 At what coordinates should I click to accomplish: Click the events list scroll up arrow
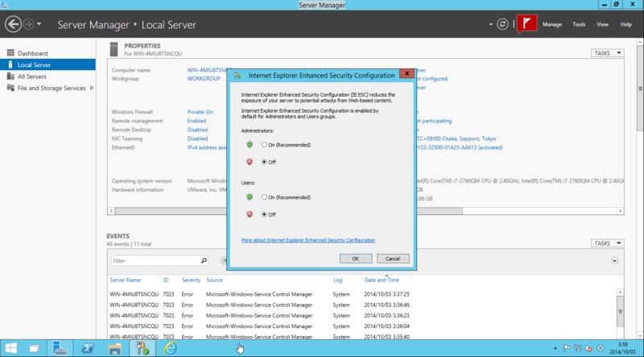[x=620, y=293]
